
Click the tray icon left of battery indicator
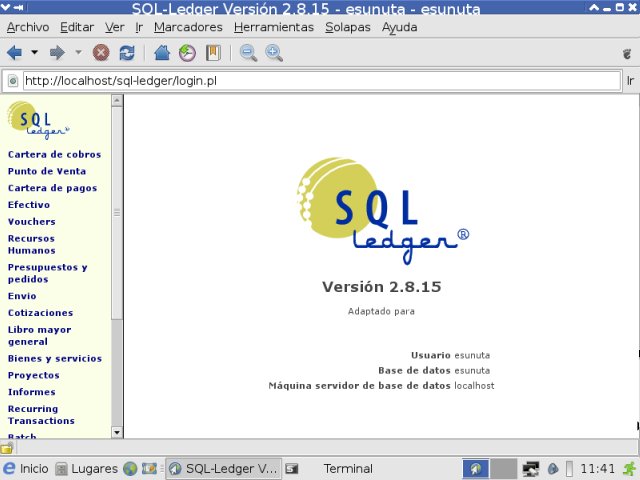coord(553,469)
